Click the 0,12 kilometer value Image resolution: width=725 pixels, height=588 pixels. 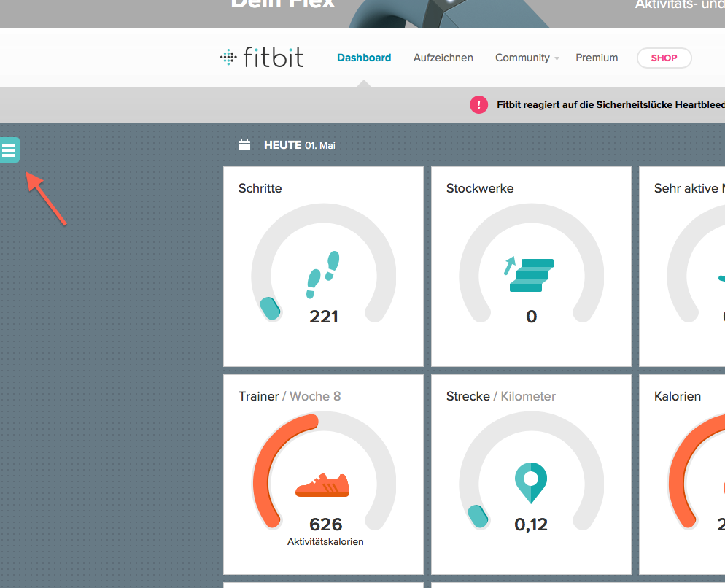click(531, 525)
